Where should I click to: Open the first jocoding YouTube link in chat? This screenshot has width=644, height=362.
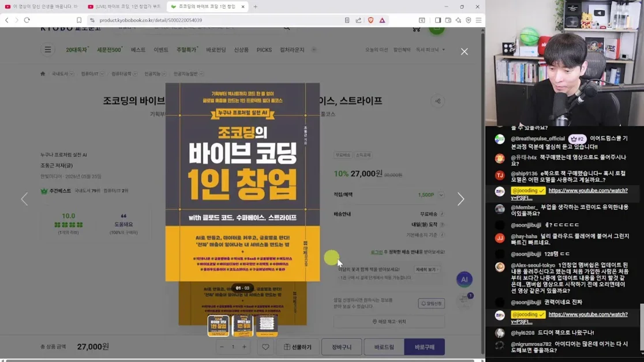[x=569, y=194]
